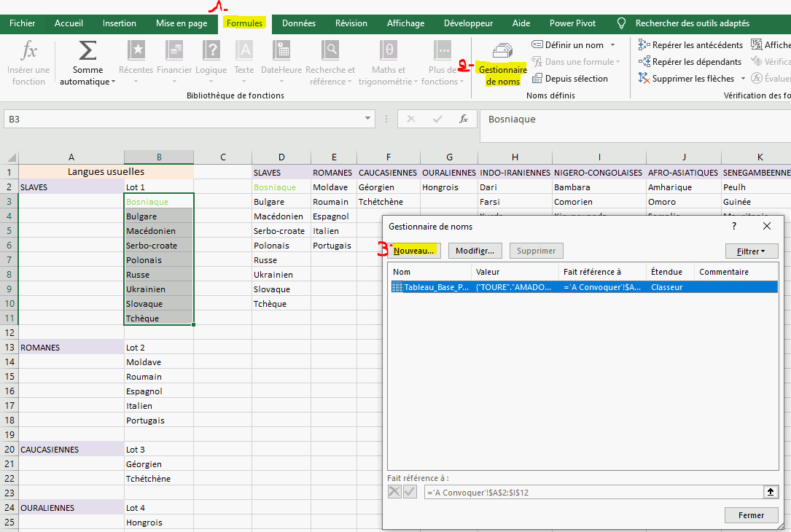791x532 pixels.
Task: Click the Fermer button
Action: click(x=751, y=515)
